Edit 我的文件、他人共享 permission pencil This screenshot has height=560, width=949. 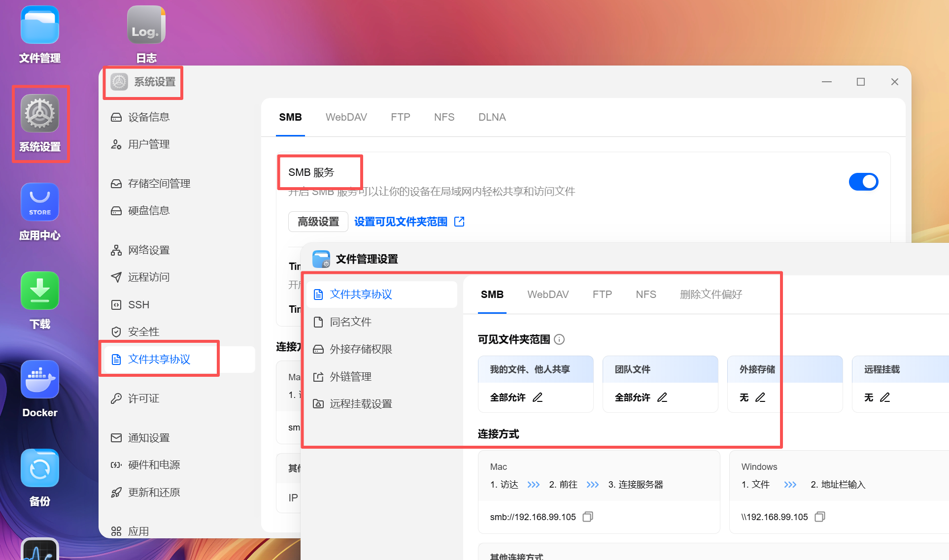pos(538,397)
